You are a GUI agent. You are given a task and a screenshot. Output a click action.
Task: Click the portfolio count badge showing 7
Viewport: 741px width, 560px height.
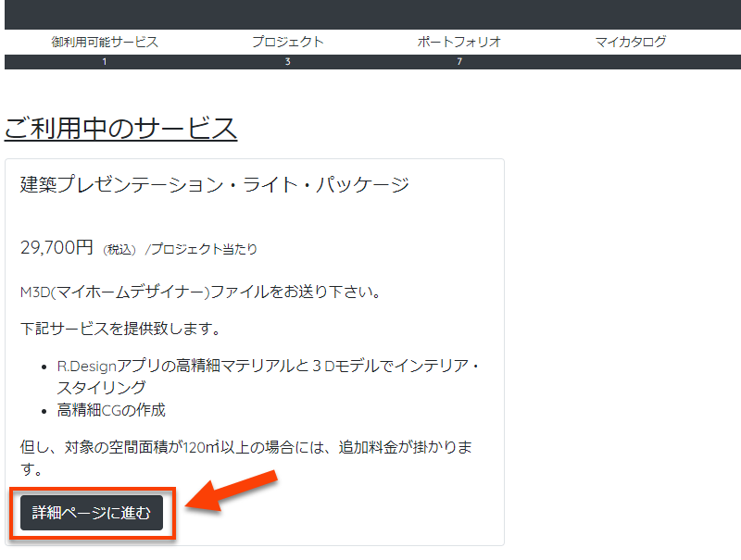coord(459,62)
